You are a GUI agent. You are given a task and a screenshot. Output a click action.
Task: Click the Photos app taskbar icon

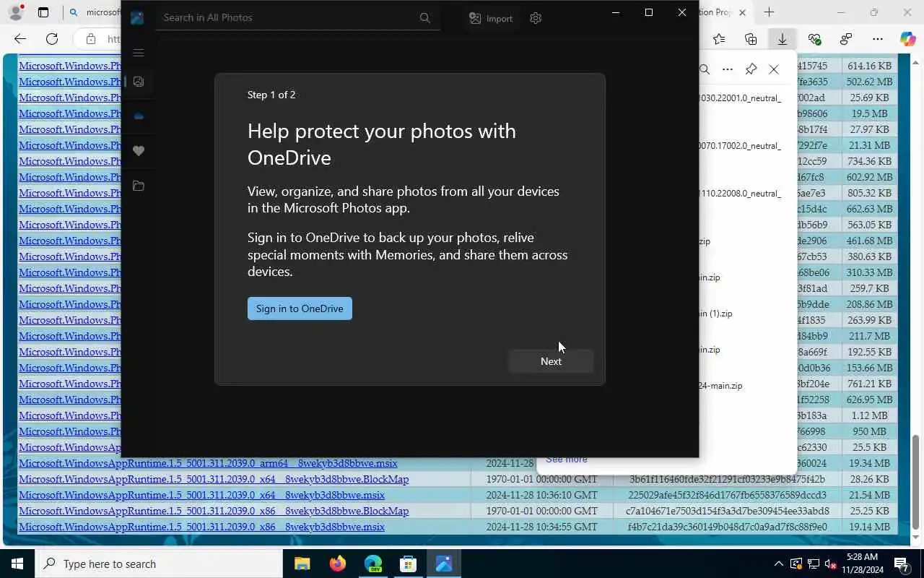443,564
